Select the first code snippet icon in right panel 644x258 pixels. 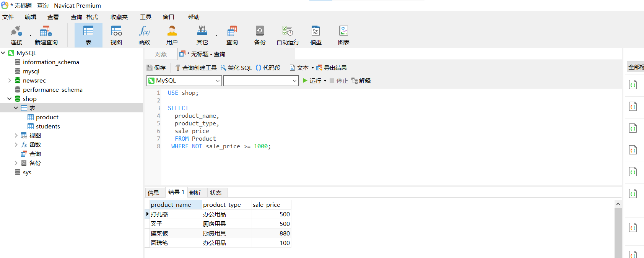pos(633,84)
